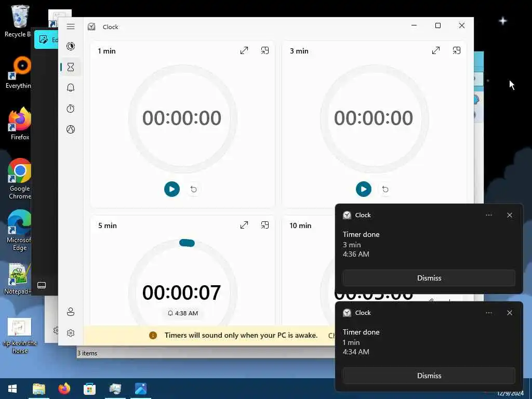Click the 5 min timer title
The image size is (532, 399).
click(x=107, y=225)
